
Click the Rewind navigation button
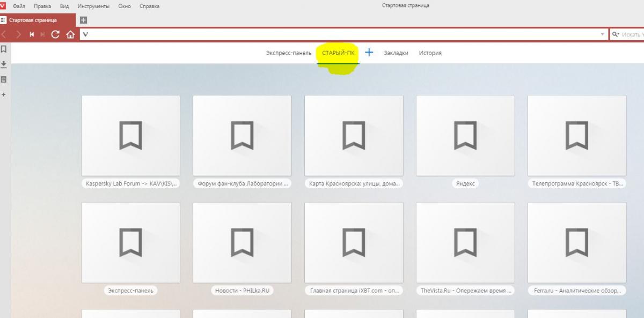(x=32, y=34)
